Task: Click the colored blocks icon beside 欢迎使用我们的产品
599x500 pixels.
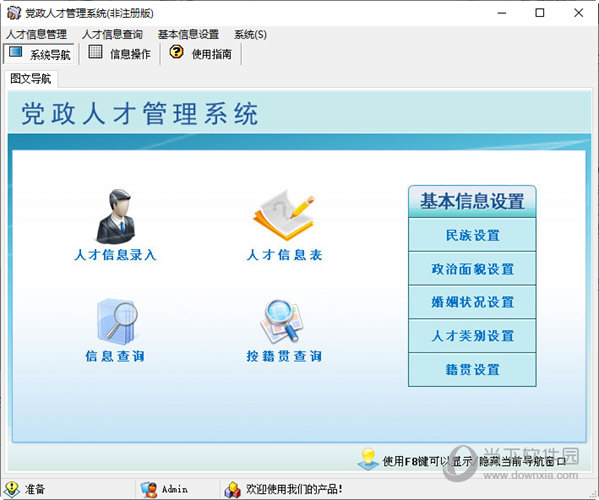Action: (232, 490)
